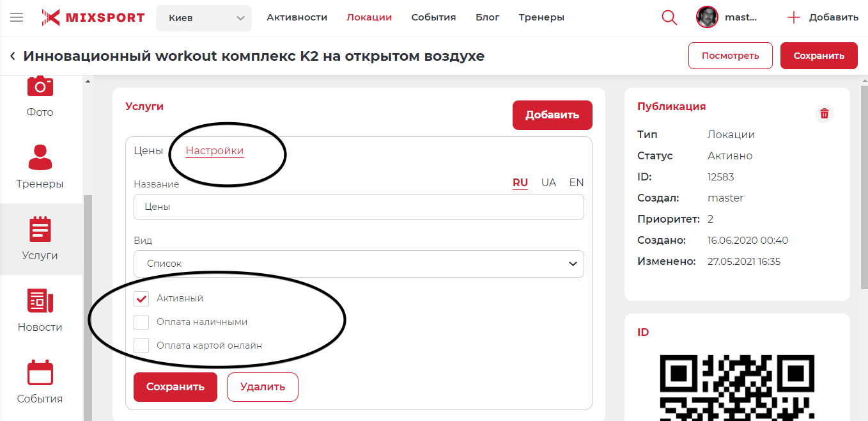Open Активности in the top menu

pos(297,17)
